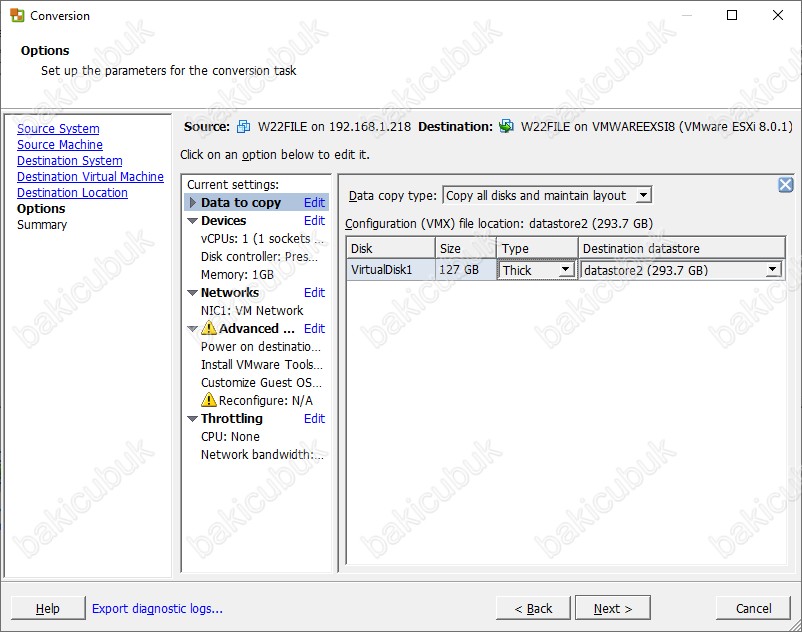Select the vCPUs: 1 setting line
802x632 pixels.
point(262,239)
